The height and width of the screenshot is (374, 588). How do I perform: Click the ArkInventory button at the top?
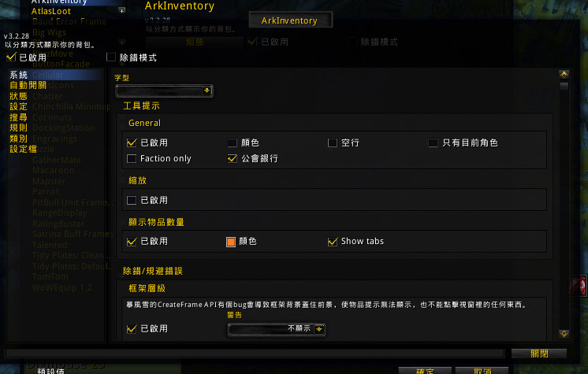pyautogui.click(x=290, y=20)
